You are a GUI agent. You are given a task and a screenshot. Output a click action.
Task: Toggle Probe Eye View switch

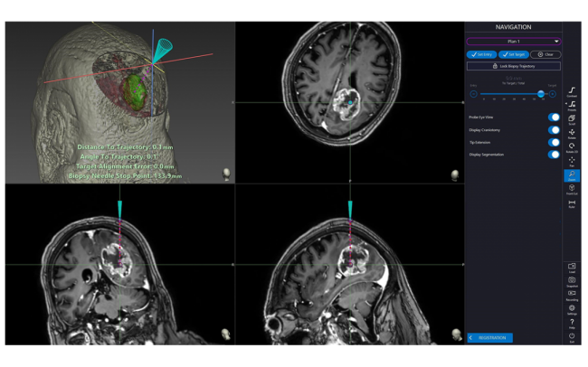click(553, 117)
